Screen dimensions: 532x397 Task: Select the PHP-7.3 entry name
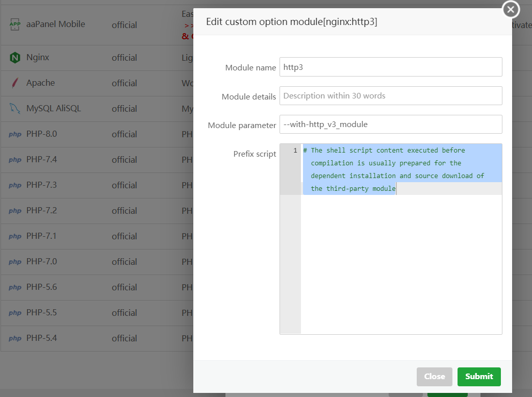(41, 185)
